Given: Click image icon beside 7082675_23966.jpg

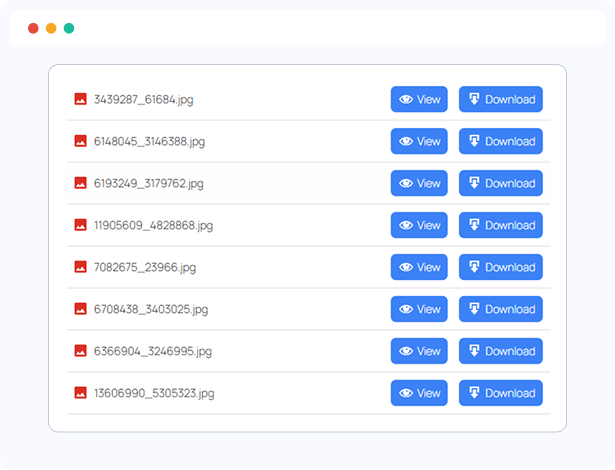Looking at the screenshot, I should tap(80, 267).
